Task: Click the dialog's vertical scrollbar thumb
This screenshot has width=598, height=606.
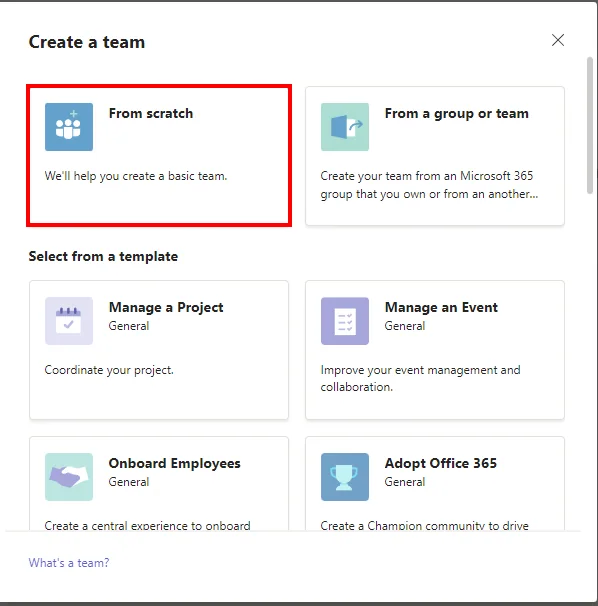Action: (589, 125)
